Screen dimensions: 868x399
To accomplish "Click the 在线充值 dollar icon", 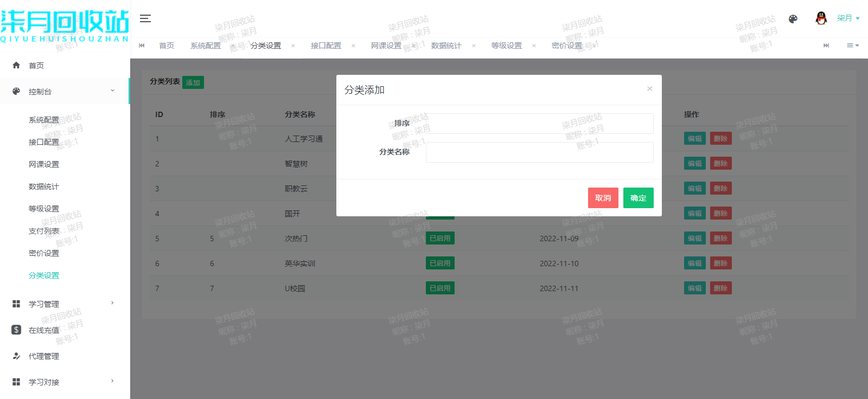I will (x=16, y=330).
